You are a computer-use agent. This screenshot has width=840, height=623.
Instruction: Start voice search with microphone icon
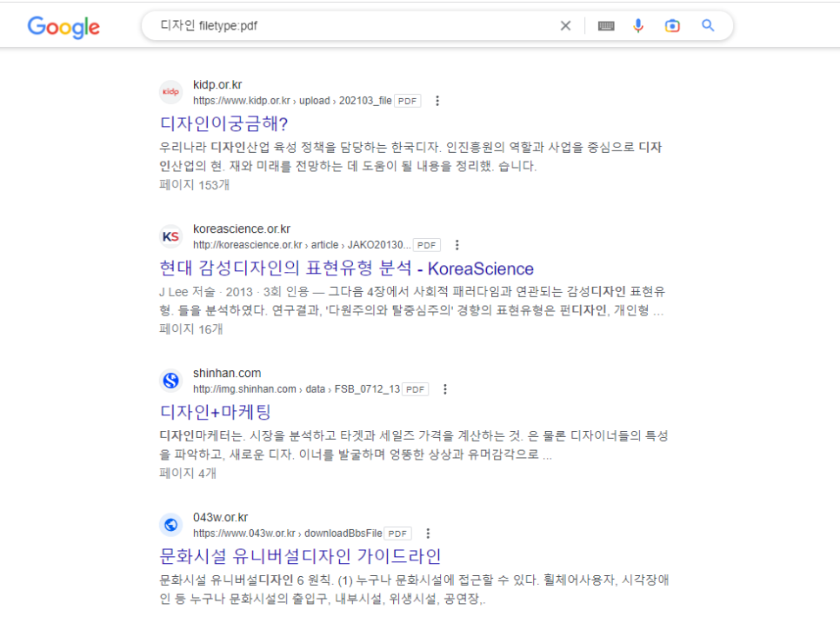(638, 26)
